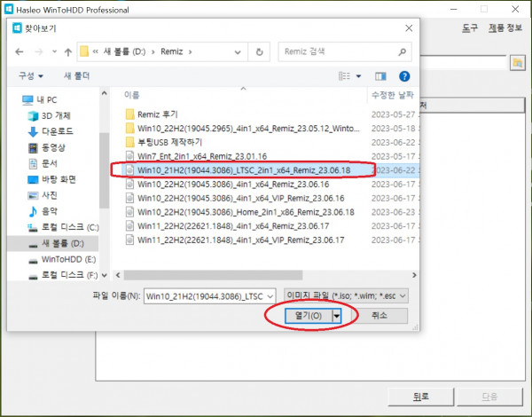Click the file list right scroll arrow
This screenshot has height=417, width=532.
click(414, 275)
